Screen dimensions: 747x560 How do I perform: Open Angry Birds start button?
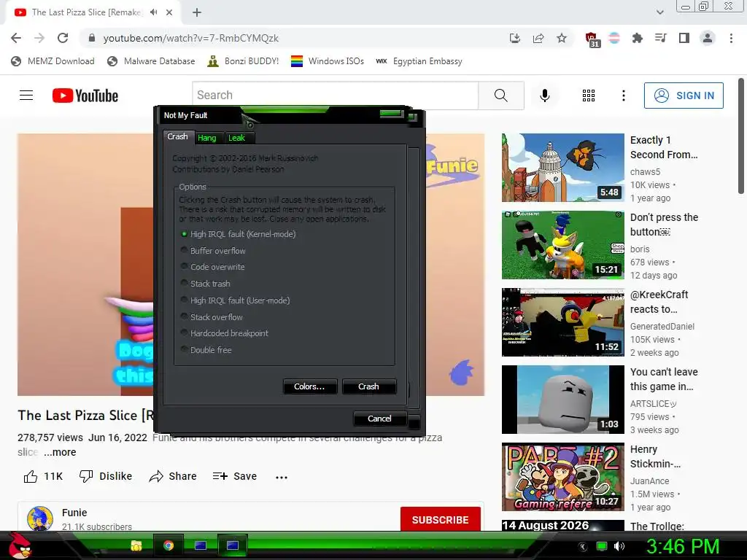(x=20, y=545)
